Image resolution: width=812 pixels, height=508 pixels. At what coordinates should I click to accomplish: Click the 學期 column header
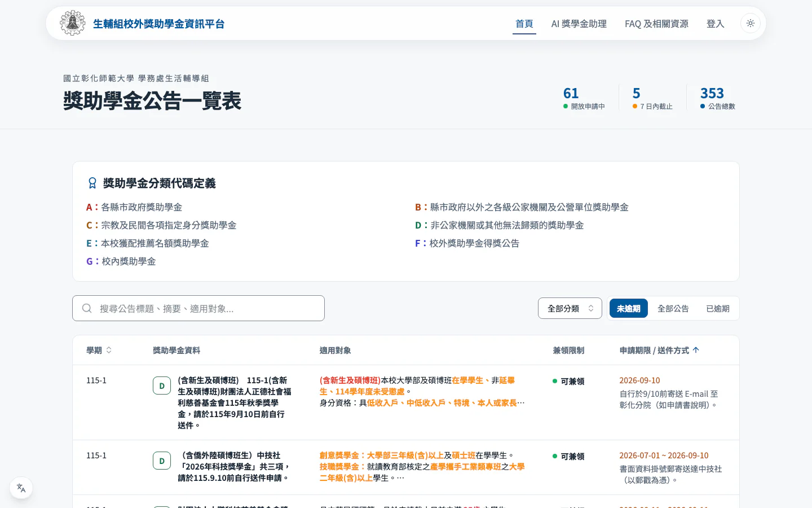coord(99,350)
